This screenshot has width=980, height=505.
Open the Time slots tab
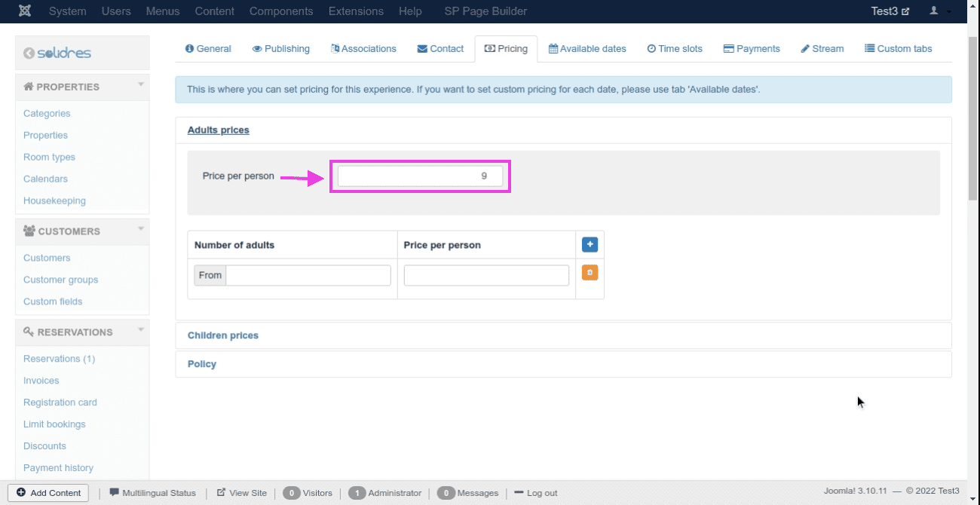point(674,49)
